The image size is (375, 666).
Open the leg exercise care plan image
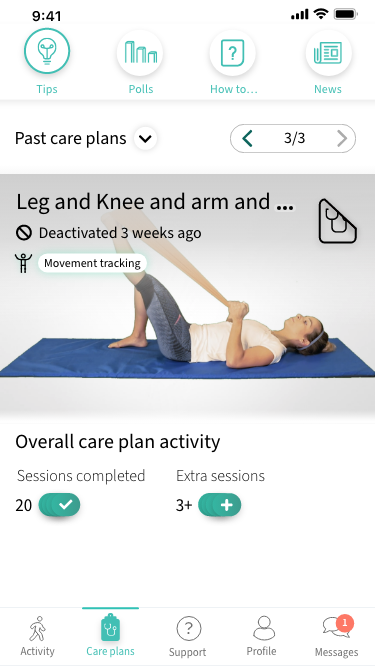187,297
